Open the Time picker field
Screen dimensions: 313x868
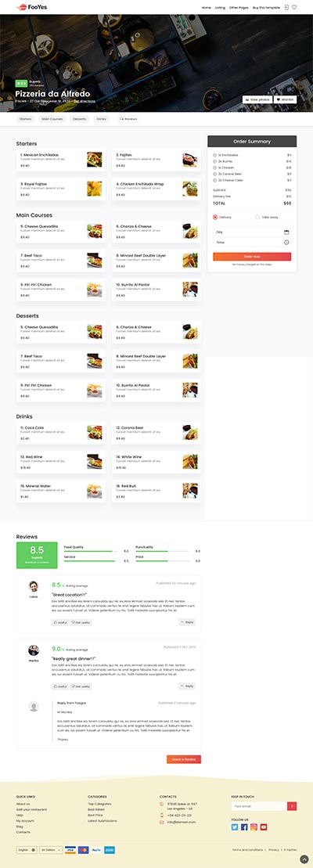(x=252, y=243)
